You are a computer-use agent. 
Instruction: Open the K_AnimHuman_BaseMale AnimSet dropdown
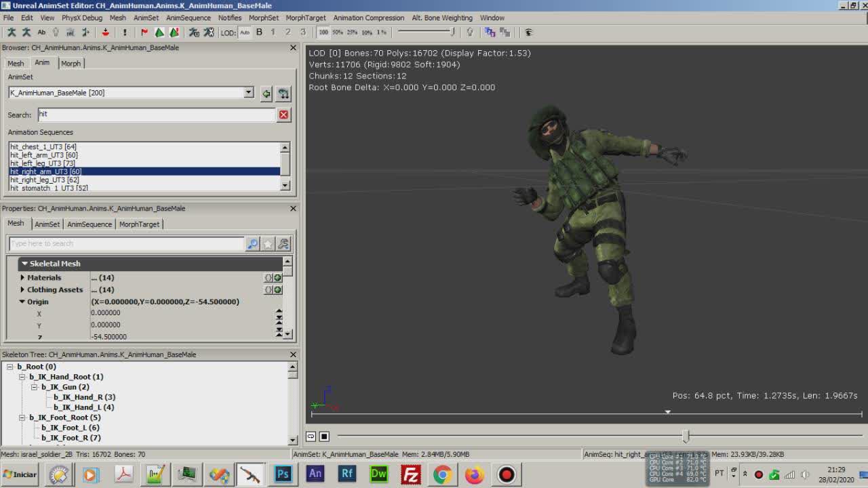[248, 92]
